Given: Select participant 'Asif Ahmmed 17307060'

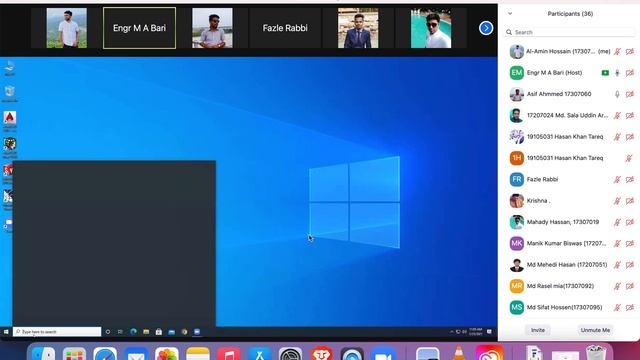Looking at the screenshot, I should 559,94.
